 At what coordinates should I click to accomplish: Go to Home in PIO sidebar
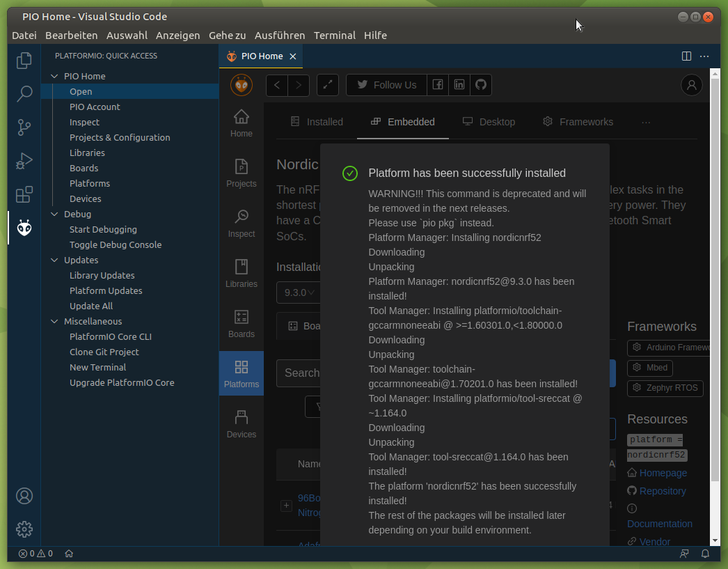pos(242,123)
